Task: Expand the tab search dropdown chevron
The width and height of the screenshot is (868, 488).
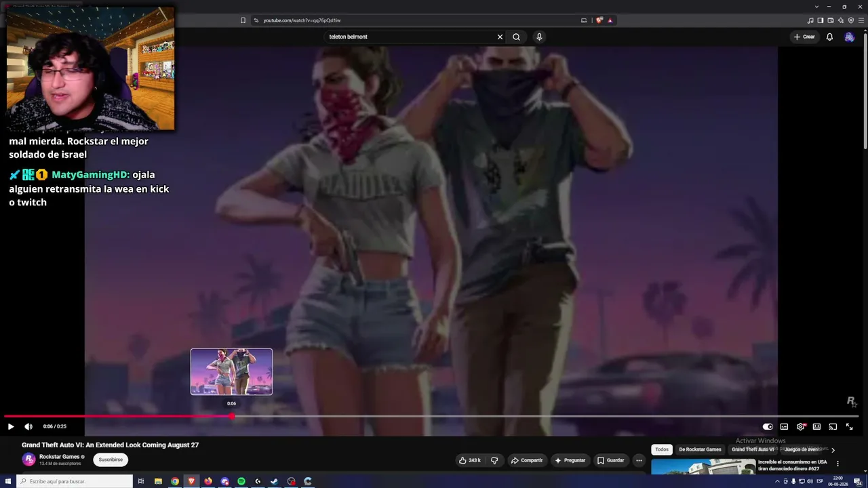Action: [x=816, y=7]
